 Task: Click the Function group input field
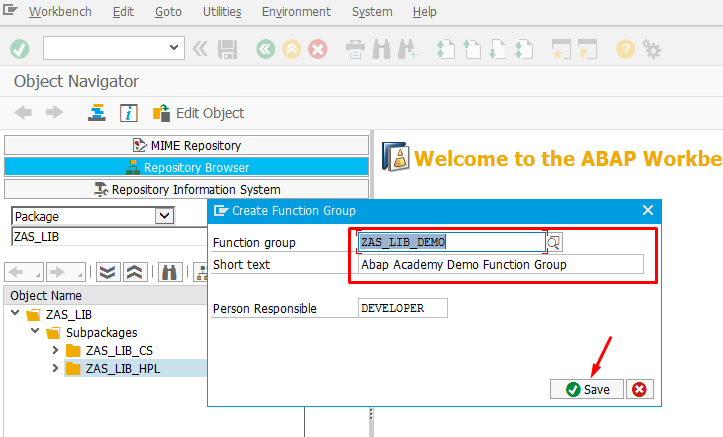click(x=452, y=242)
